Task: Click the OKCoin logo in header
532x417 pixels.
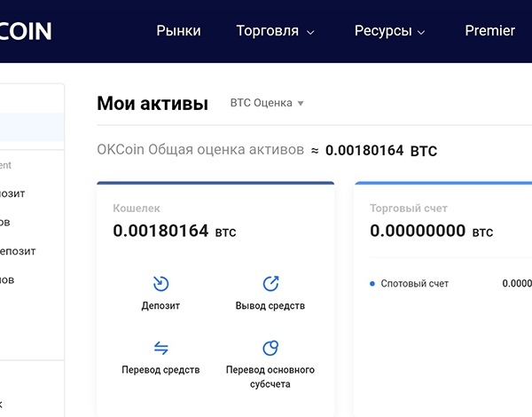Action: point(27,31)
